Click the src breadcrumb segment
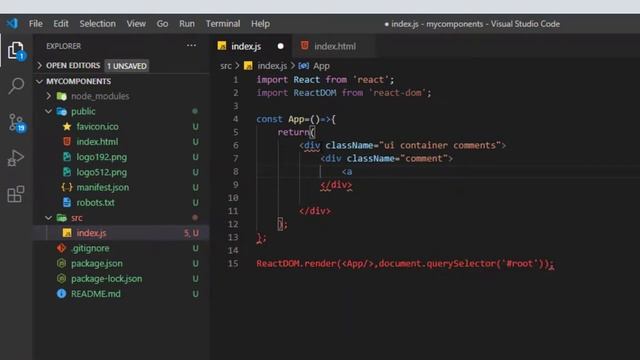The height and width of the screenshot is (360, 640). [x=226, y=66]
